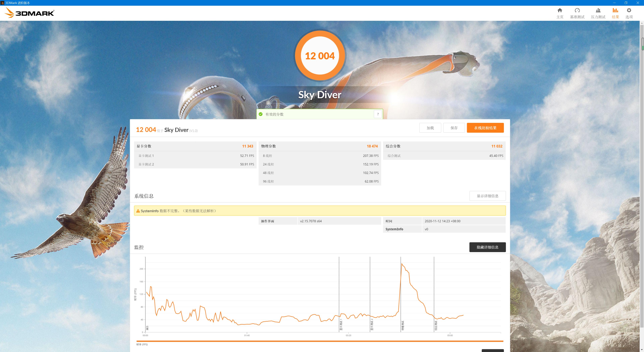Click the 3DMark logo in the header
Viewport: 644px width, 352px height.
click(30, 13)
